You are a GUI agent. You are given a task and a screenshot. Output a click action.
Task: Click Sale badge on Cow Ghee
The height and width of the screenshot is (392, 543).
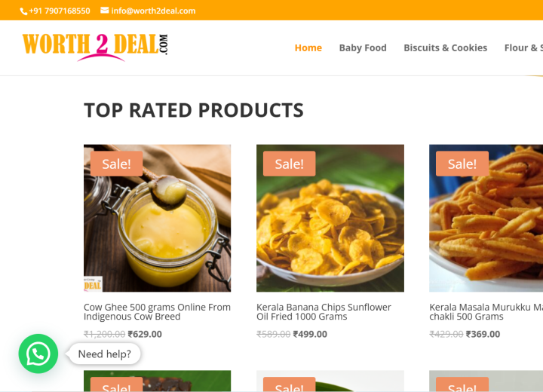point(116,164)
